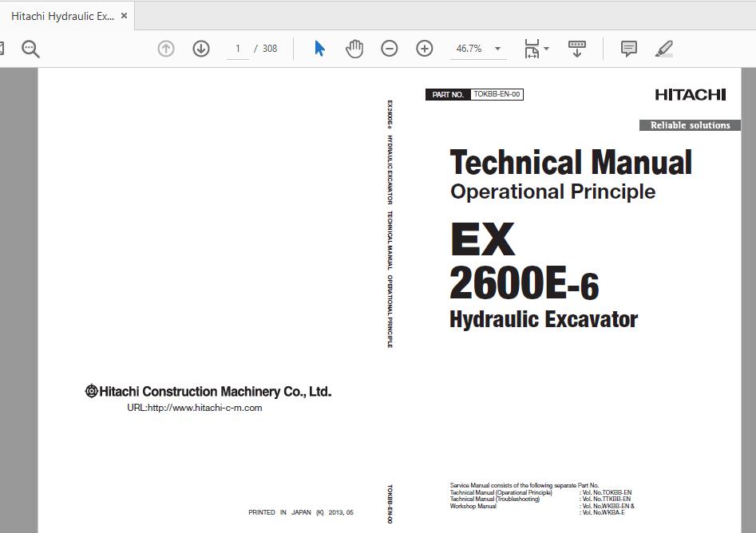Click the page number input field
The height and width of the screenshot is (533, 756).
237,48
